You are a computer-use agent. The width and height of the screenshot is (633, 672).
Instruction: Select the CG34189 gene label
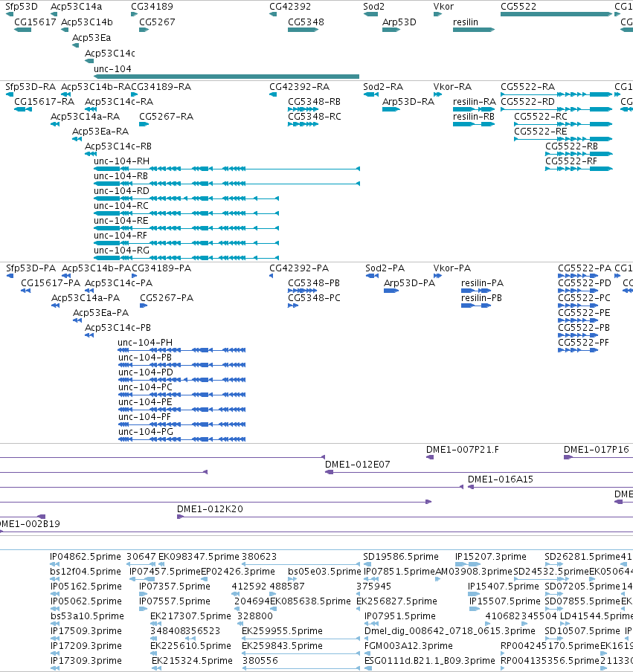tap(152, 7)
